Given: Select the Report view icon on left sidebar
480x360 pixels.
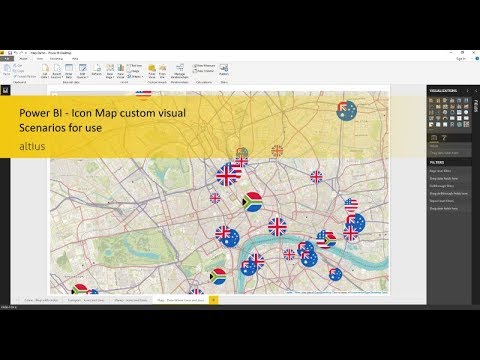Looking at the screenshot, I should [5, 90].
